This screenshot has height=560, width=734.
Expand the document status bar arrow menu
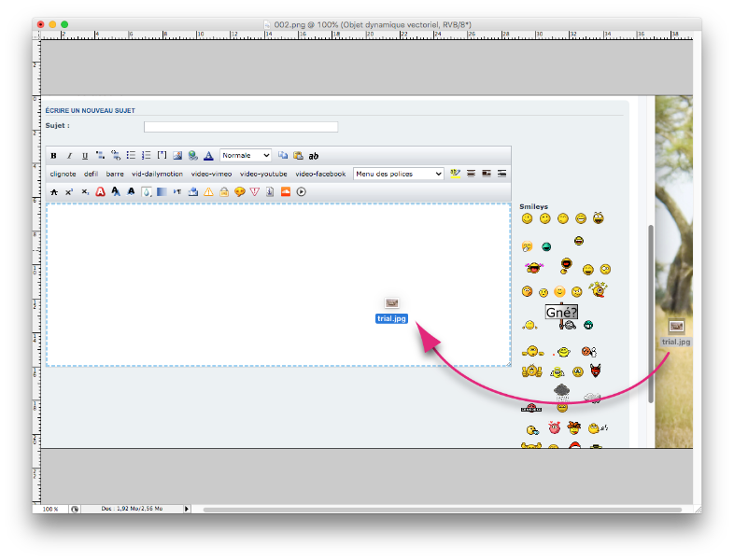(187, 509)
